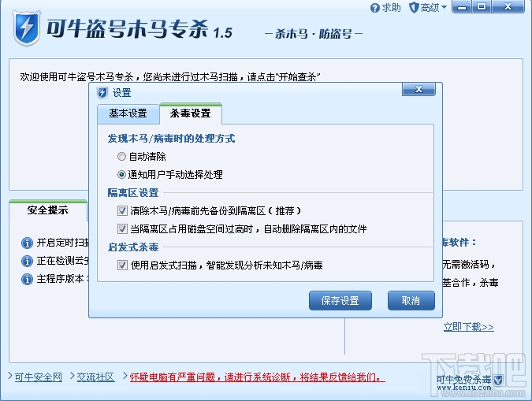Open the 安全提示 tab in main window
The width and height of the screenshot is (532, 401).
tap(48, 210)
